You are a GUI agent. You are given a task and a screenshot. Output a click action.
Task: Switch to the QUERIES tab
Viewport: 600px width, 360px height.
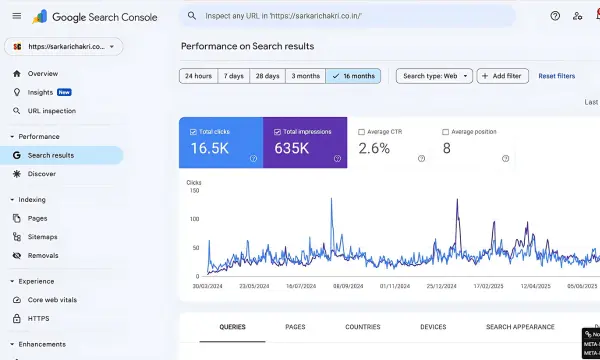click(x=232, y=327)
